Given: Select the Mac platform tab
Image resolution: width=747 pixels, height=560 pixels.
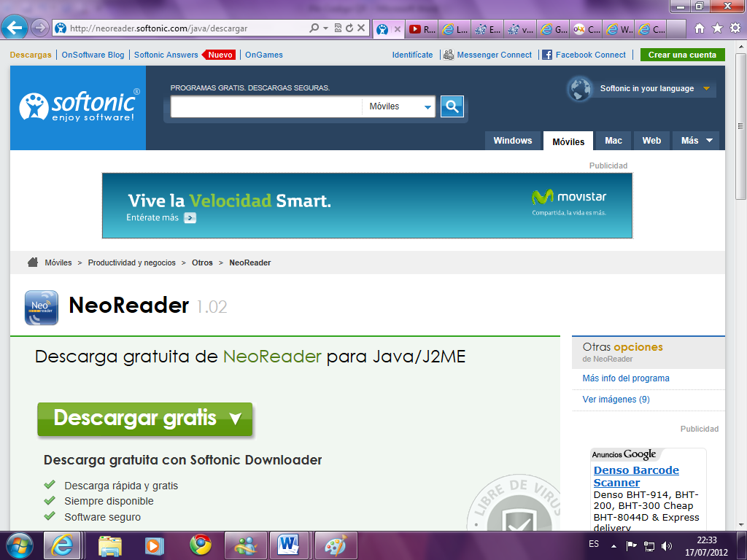Looking at the screenshot, I should point(614,141).
